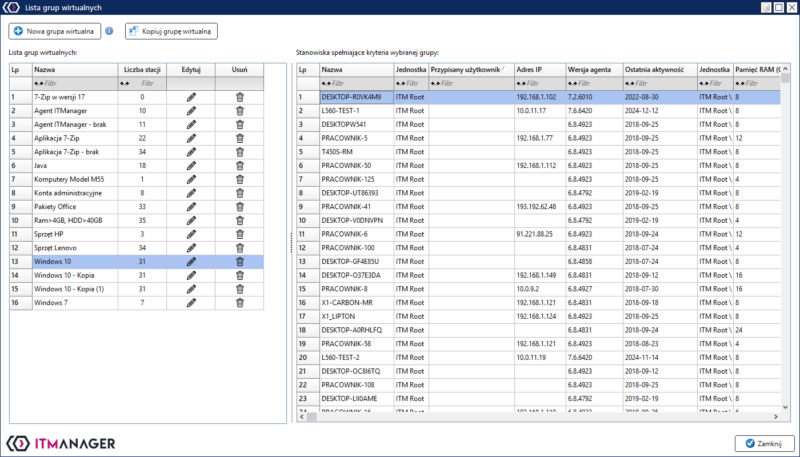Click the blue info icon beside Nowa grupa wirtualna
This screenshot has height=457, width=800.
[109, 31]
